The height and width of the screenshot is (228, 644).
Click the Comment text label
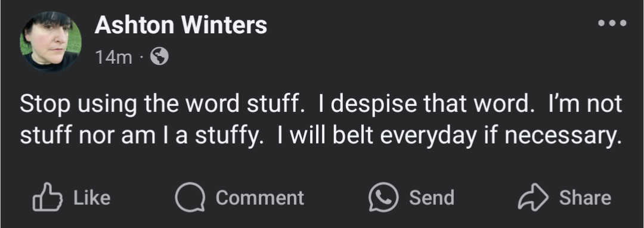[260, 198]
